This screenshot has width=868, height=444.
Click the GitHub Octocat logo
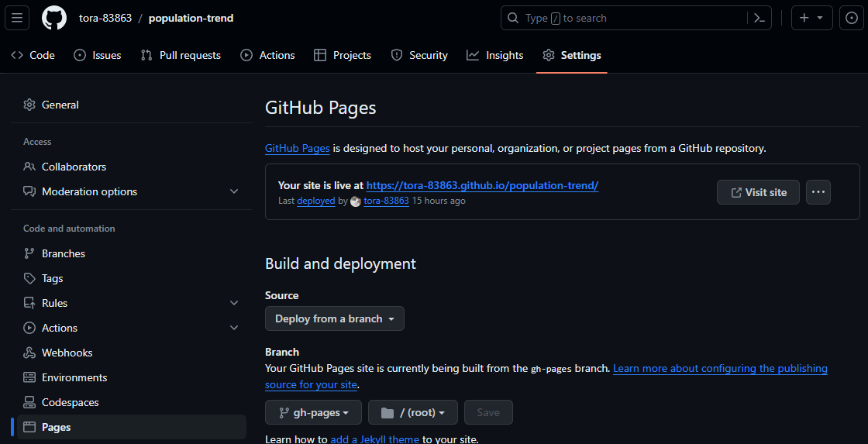tap(54, 19)
